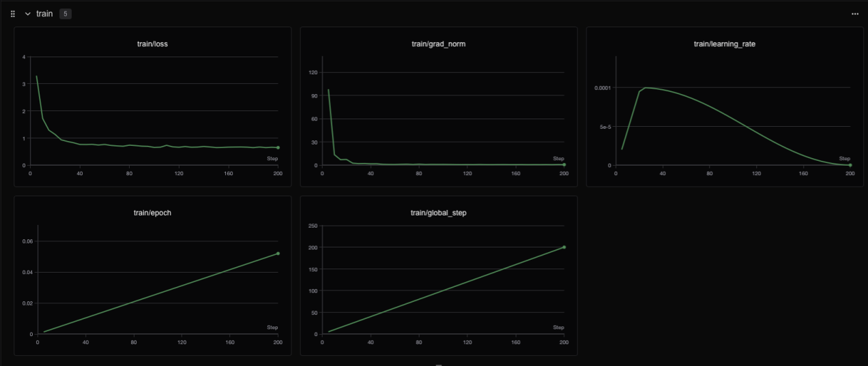Click the train section drag handle icon
868x366 pixels.
(x=13, y=14)
